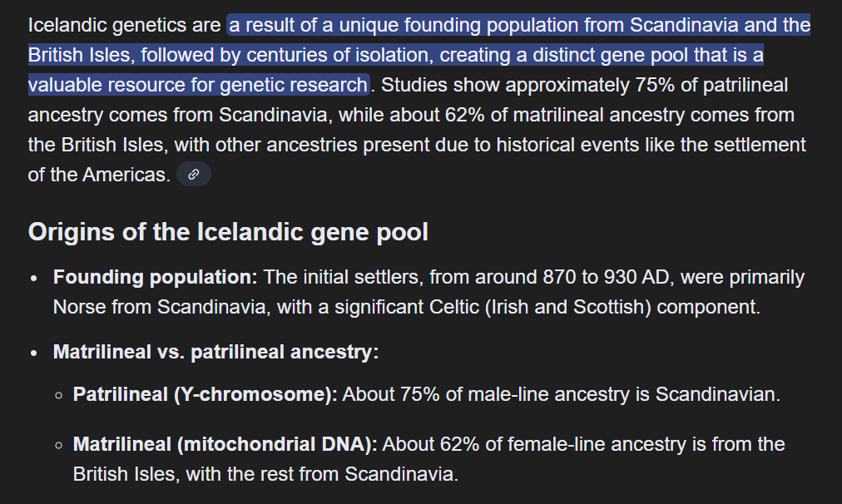842x504 pixels.
Task: Click the 'Origins of the Icelandic gene pool' heading
Action: tap(228, 231)
